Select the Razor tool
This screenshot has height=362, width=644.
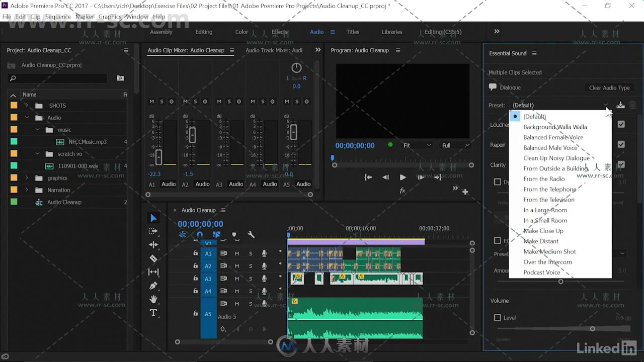[x=153, y=258]
